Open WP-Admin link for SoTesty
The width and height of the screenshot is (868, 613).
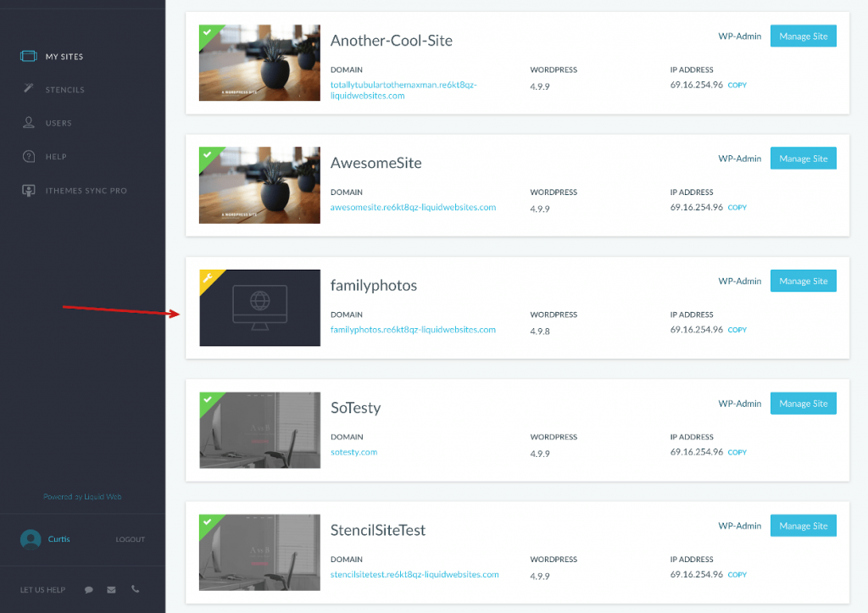(x=739, y=404)
